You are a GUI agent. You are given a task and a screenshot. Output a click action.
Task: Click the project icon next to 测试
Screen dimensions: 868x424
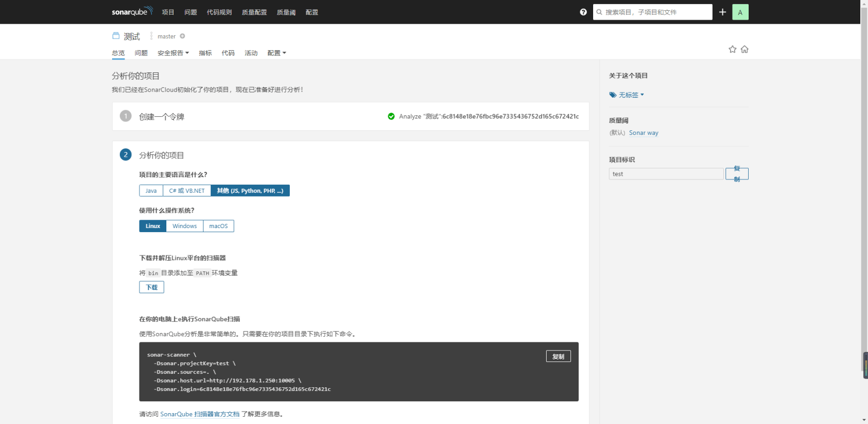[116, 36]
